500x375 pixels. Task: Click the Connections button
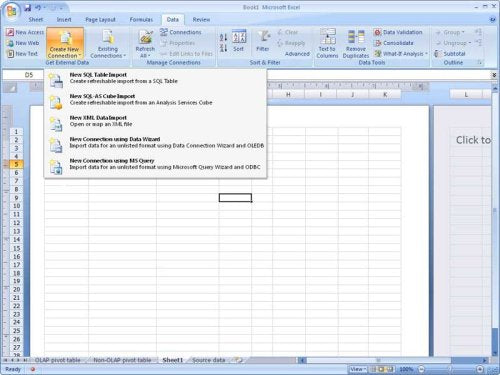(x=181, y=32)
